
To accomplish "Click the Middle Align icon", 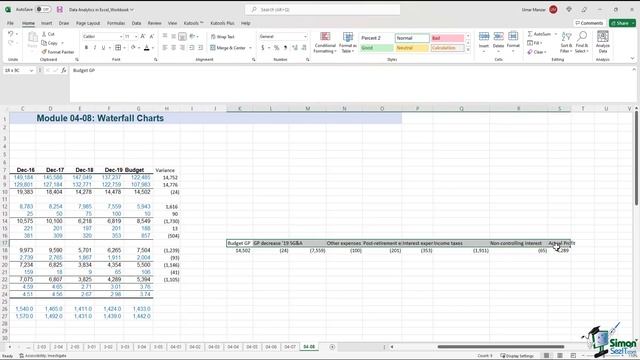I will pos(173,36).
